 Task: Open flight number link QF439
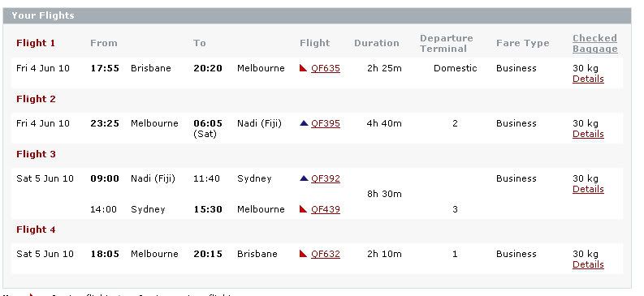[326, 209]
